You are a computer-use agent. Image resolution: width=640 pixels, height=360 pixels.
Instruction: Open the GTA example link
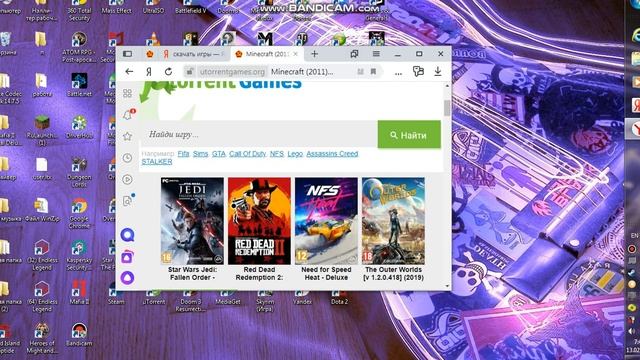pyautogui.click(x=218, y=153)
